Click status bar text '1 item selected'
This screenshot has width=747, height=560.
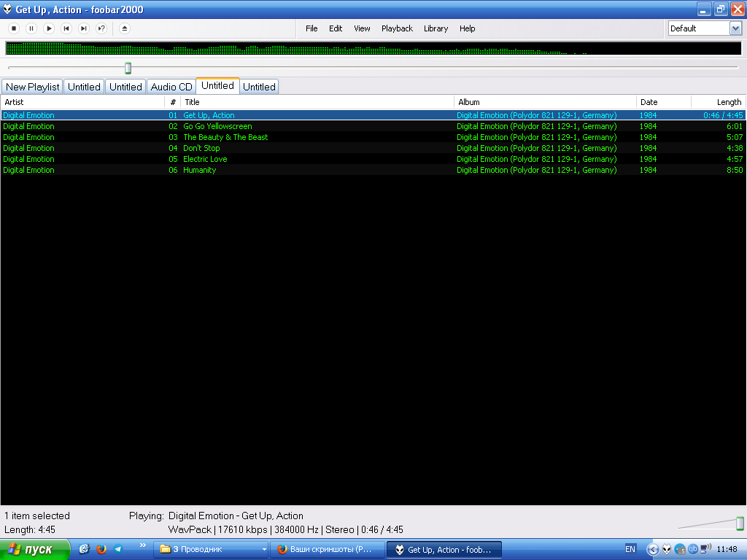[x=37, y=516]
